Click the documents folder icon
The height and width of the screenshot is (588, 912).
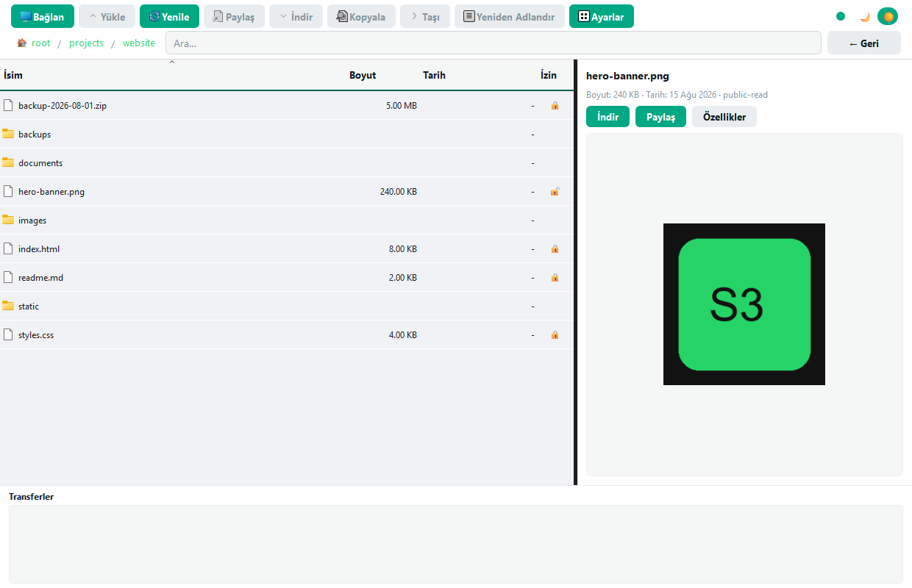(x=8, y=162)
